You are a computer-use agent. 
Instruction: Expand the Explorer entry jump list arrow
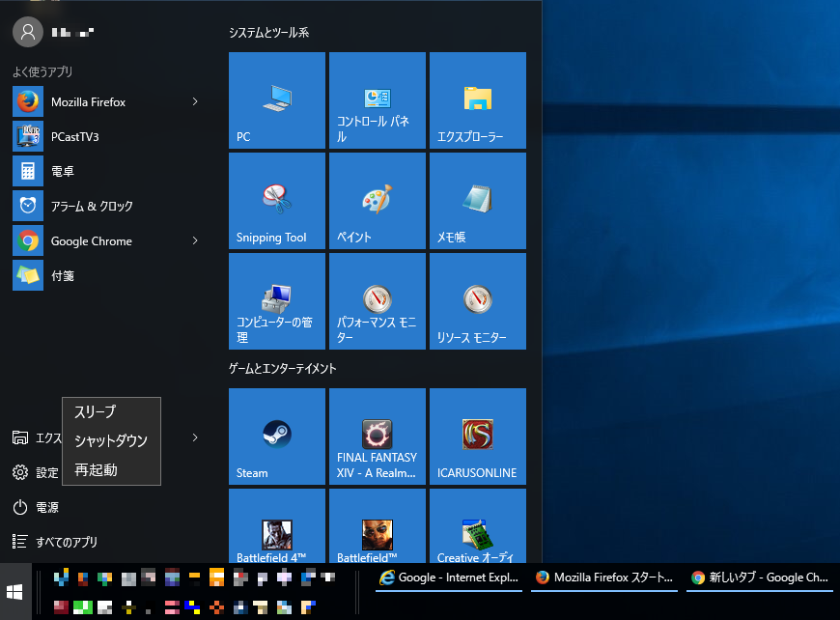click(x=195, y=437)
